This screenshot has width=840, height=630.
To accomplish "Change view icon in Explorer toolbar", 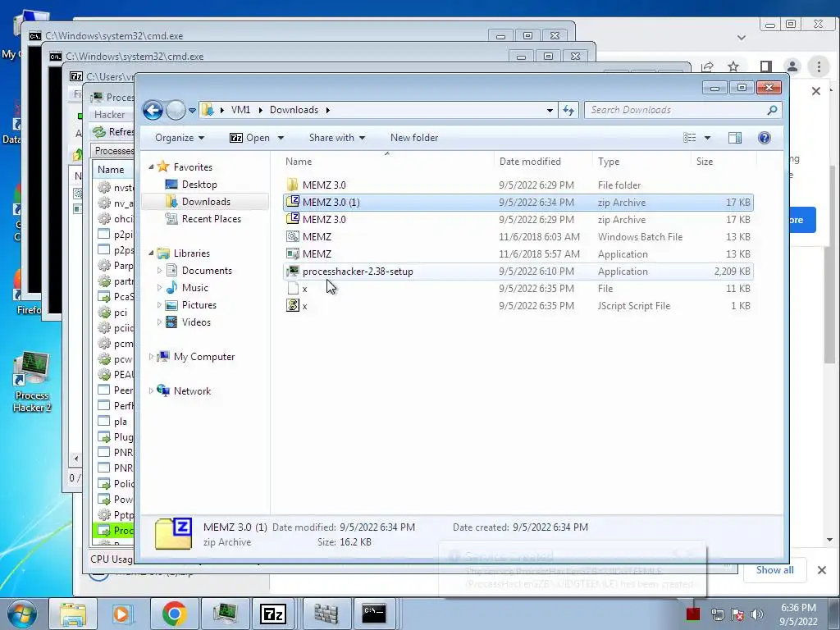I will (x=689, y=138).
